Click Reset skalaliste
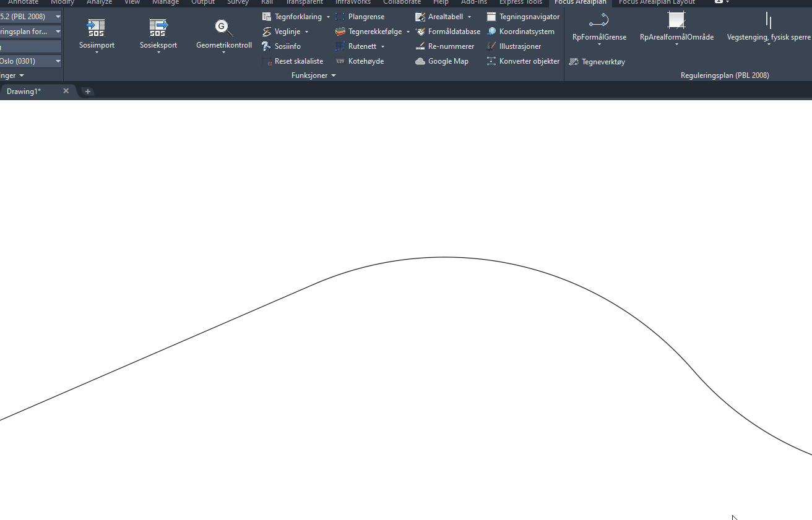 [x=293, y=61]
